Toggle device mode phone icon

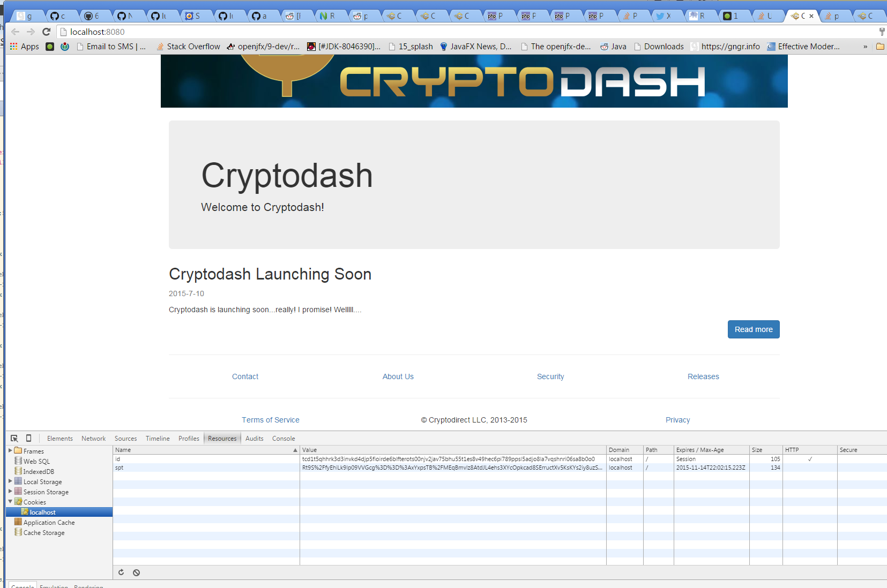[x=28, y=438]
